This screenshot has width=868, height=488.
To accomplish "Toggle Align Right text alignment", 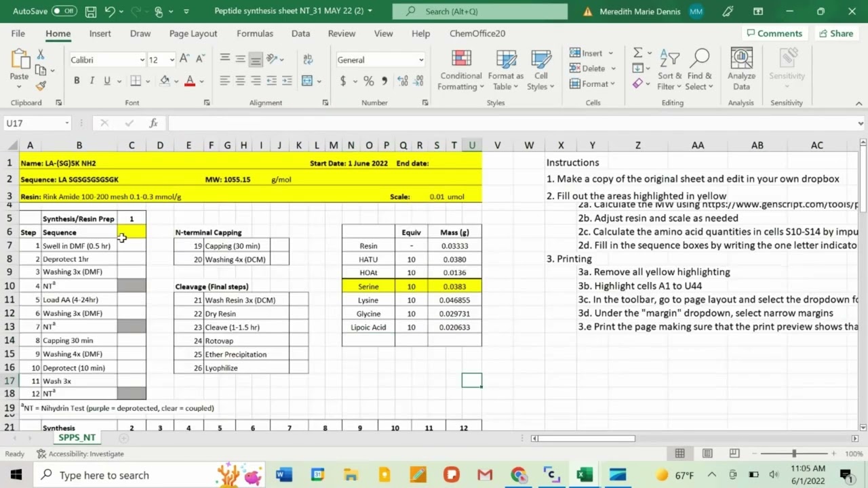I will 256,81.
